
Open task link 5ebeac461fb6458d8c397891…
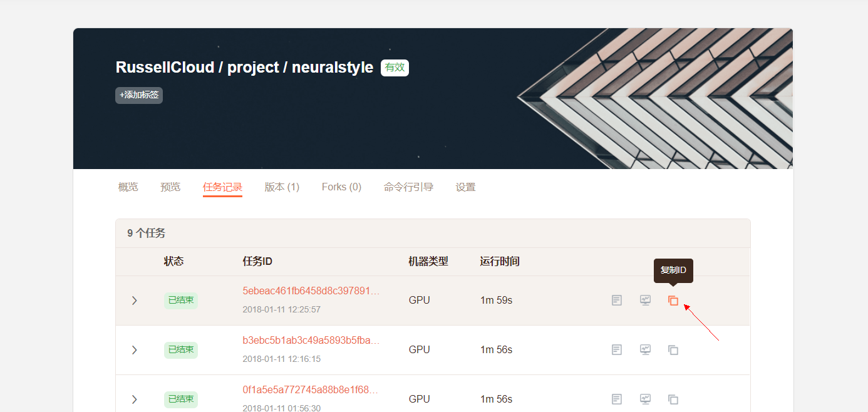(311, 291)
